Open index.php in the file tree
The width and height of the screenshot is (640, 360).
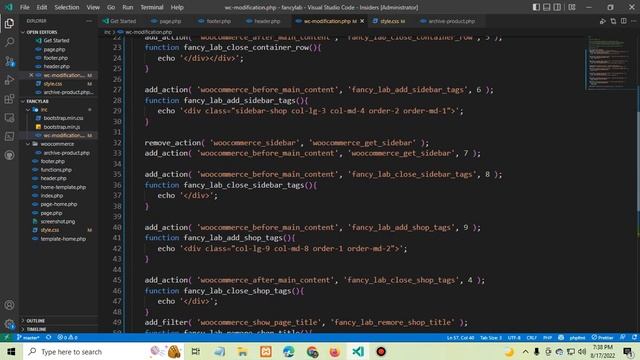(x=51, y=196)
